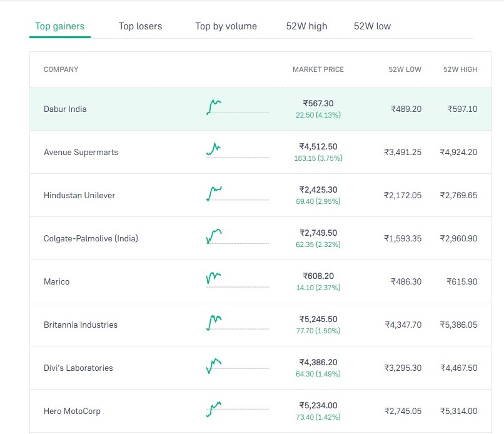The image size is (504, 434).
Task: Click Britannia 52W high ₹5,386.05
Action: (459, 325)
